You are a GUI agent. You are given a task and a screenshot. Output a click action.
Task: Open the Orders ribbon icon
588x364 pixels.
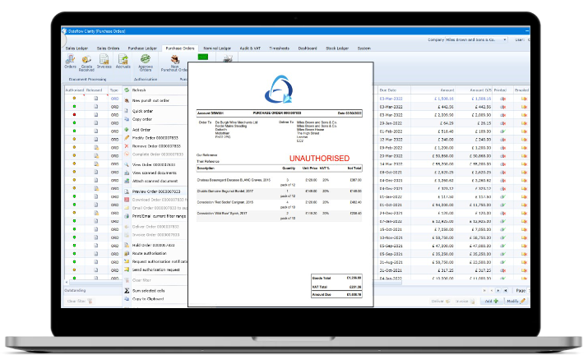[70, 62]
